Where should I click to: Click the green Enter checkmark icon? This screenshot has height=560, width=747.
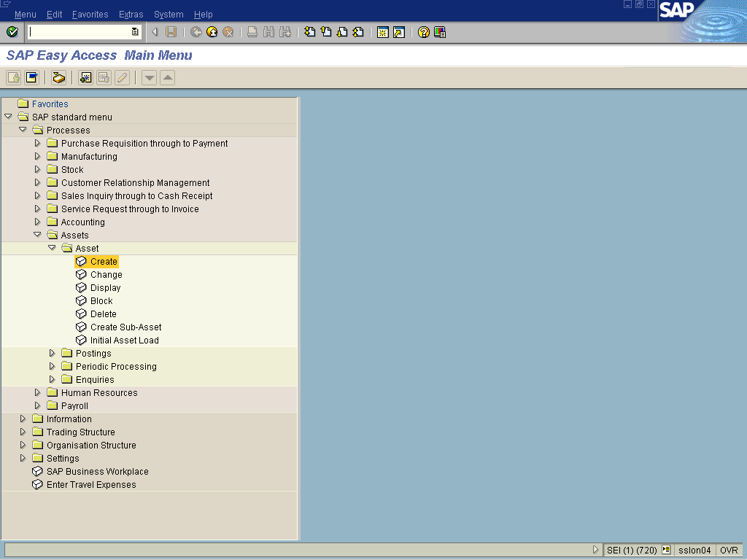click(x=12, y=32)
